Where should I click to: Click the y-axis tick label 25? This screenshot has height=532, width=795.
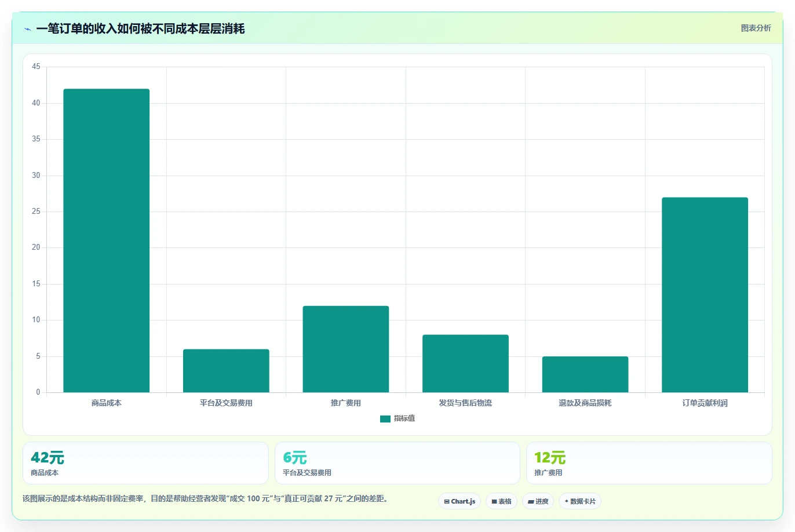click(x=36, y=212)
